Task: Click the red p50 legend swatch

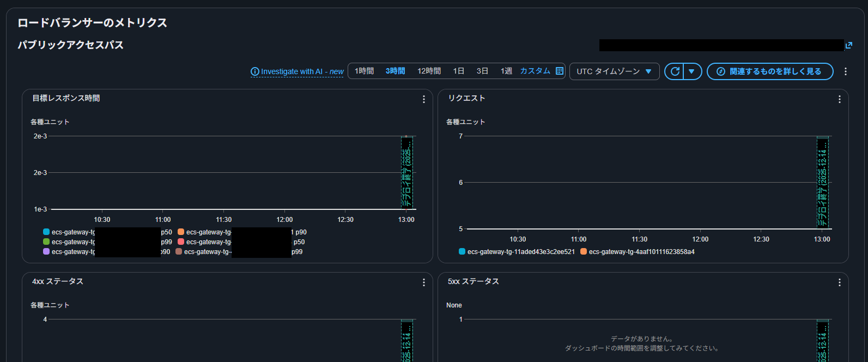Action: (181, 242)
